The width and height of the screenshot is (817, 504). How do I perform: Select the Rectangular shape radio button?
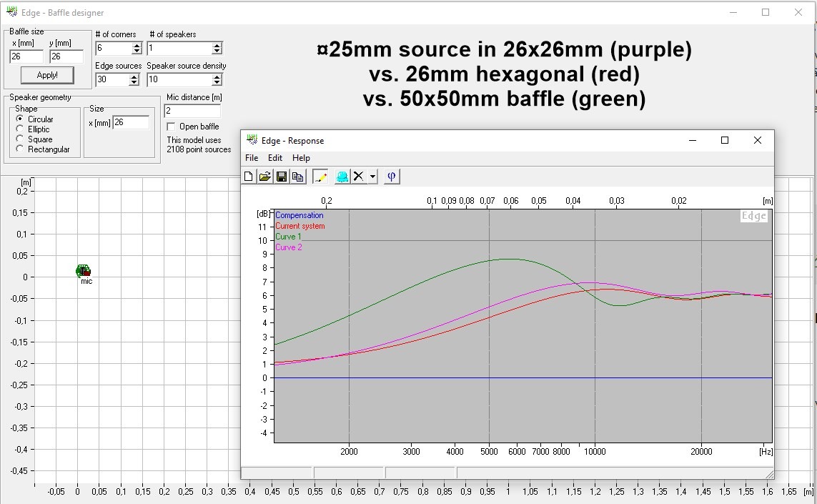click(20, 149)
